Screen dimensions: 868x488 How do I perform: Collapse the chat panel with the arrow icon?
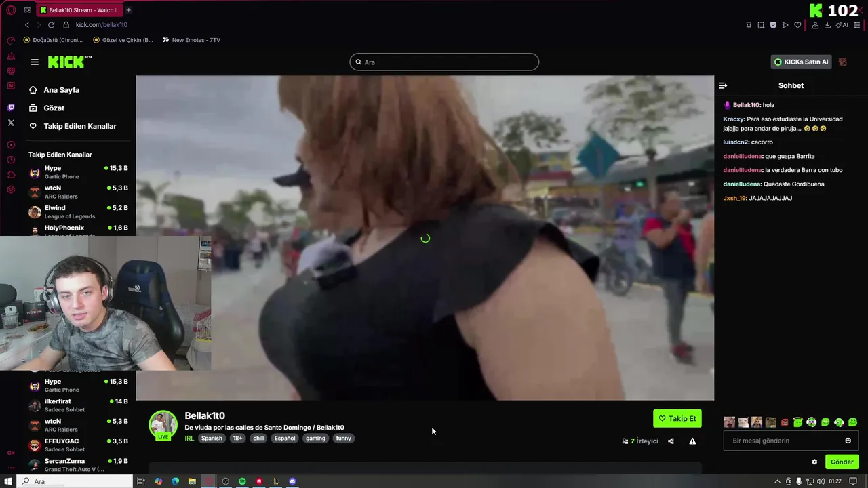(723, 85)
